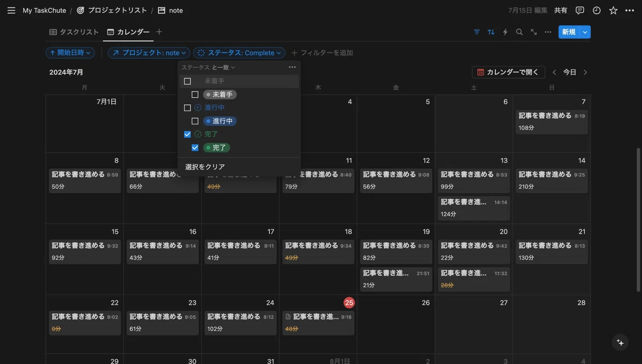Click the 2024年7月 month label

pyautogui.click(x=66, y=72)
